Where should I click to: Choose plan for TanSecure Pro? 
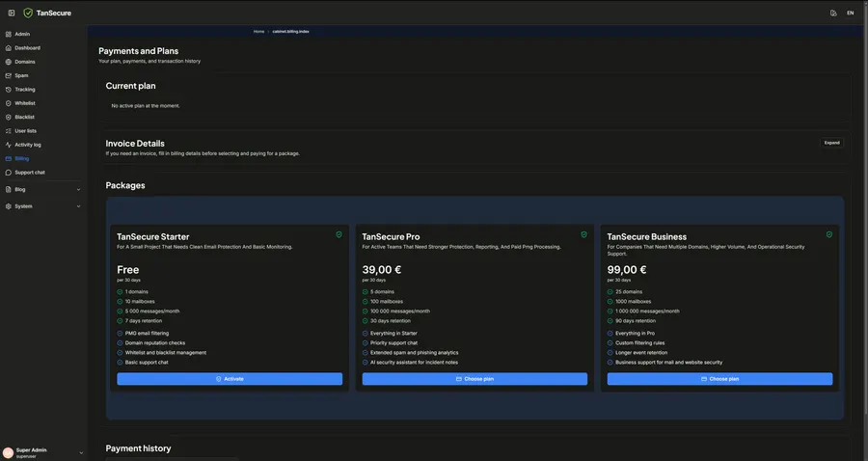coord(475,379)
